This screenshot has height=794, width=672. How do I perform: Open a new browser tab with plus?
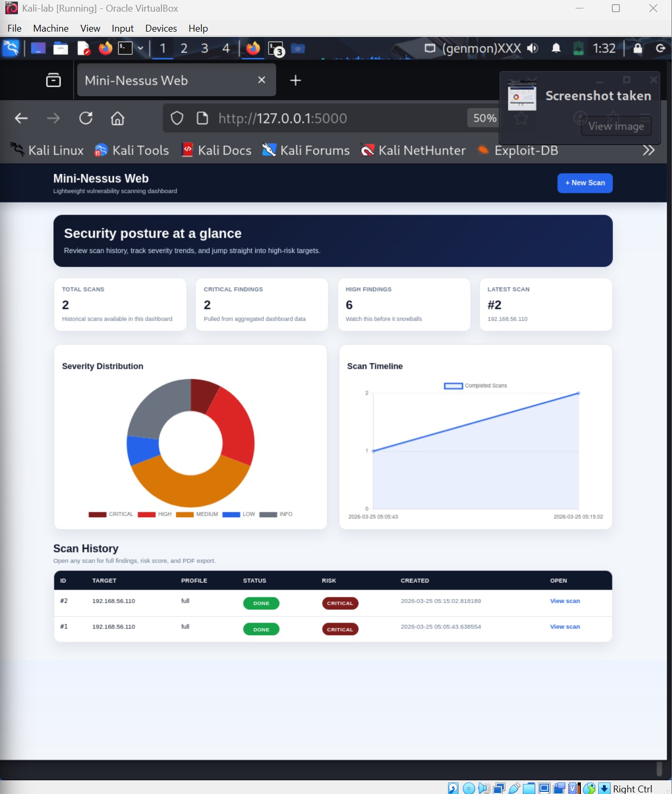click(x=296, y=80)
